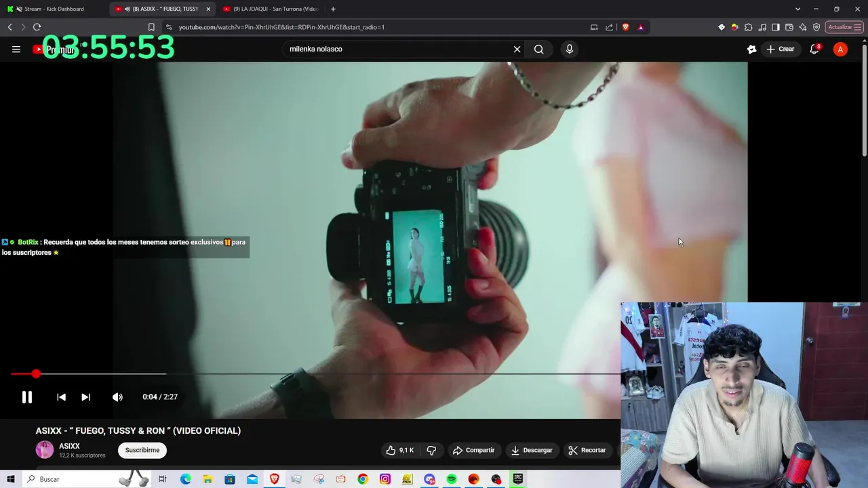Click the share page icon in address bar

tap(609, 27)
